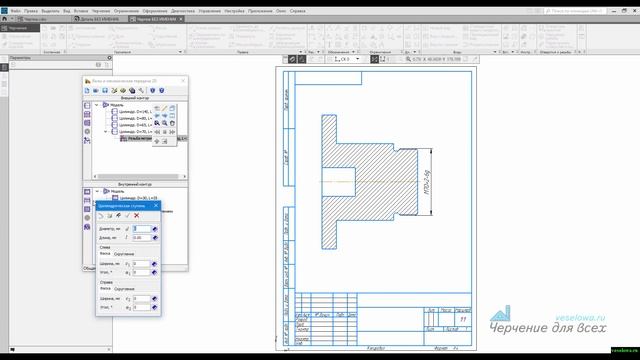This screenshot has width=640, height=360.
Task: Open Приложения menu
Action: (260, 11)
